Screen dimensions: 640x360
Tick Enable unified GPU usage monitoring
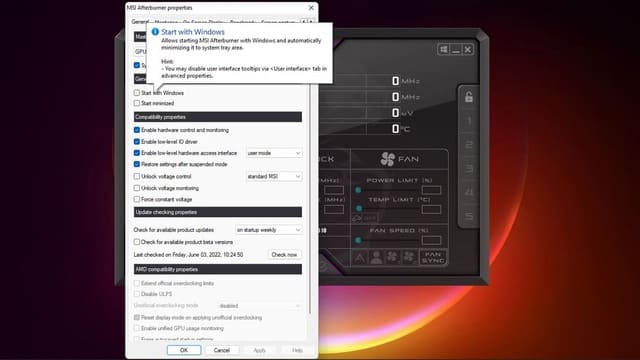[137, 328]
